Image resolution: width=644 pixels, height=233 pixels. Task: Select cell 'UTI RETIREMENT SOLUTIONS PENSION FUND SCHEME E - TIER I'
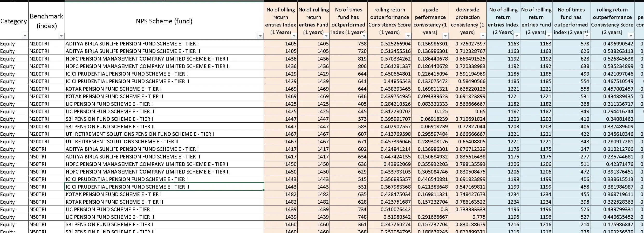164,134
